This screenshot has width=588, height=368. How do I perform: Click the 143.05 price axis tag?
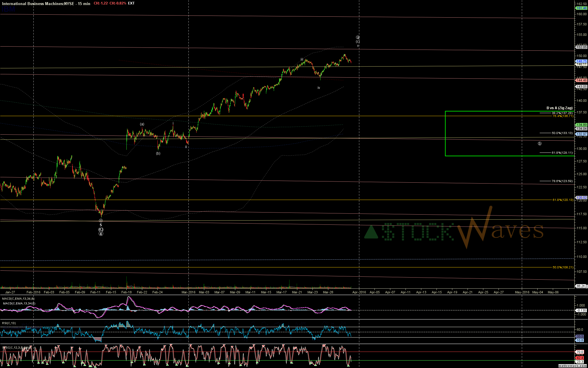[x=581, y=87]
